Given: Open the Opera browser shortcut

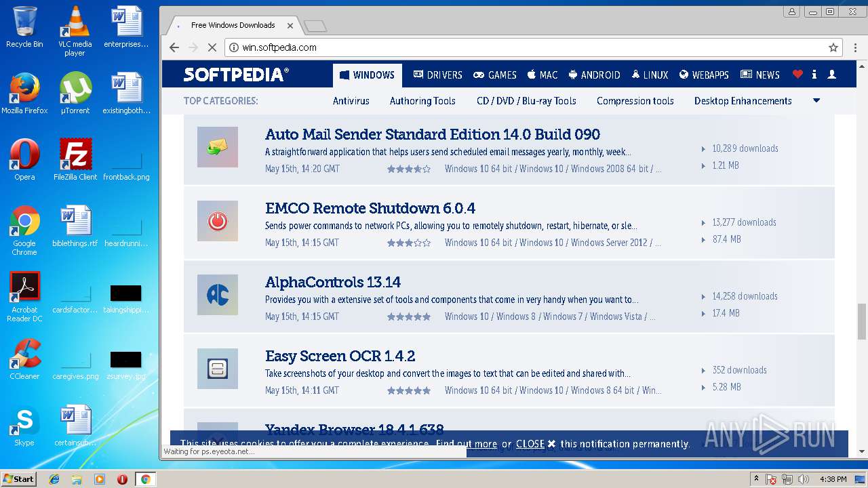Looking at the screenshot, I should [x=24, y=160].
